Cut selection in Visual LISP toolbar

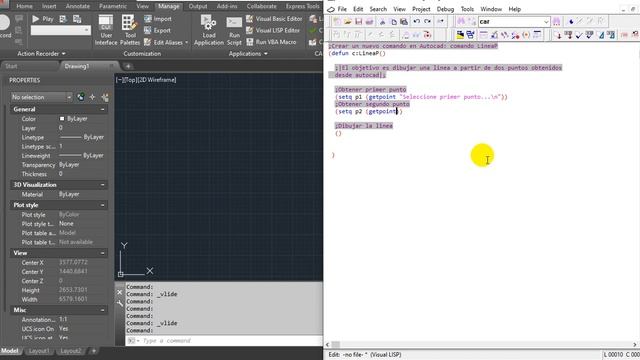382,21
